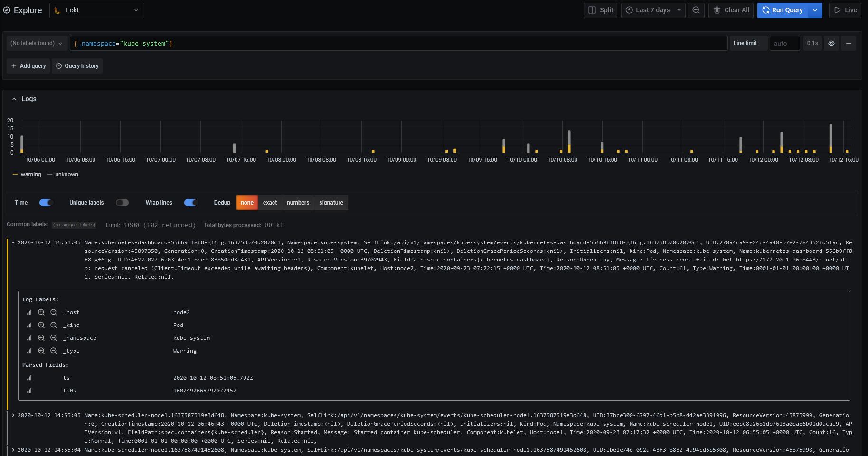
Task: Filter for _type value Warning
Action: 41,351
